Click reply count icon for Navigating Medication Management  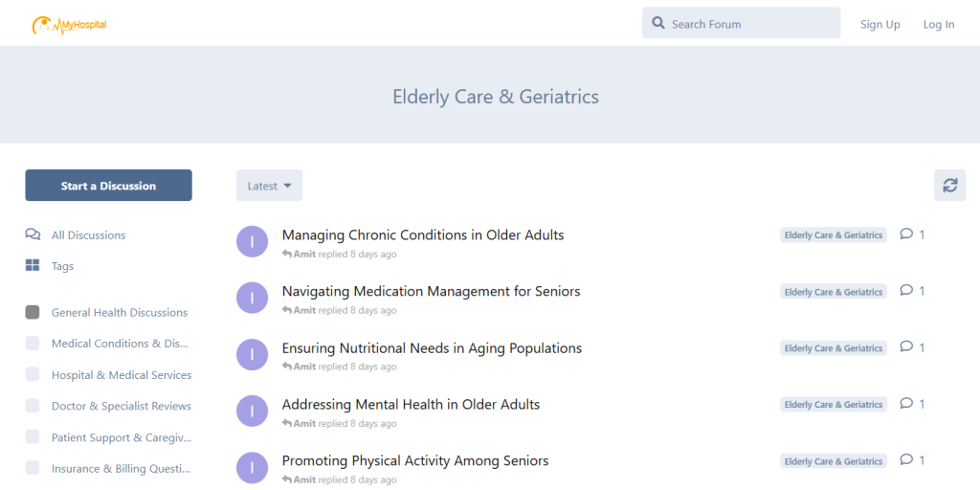[906, 291]
